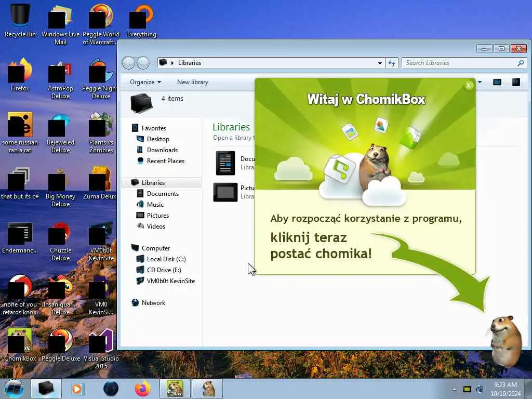The width and height of the screenshot is (532, 399).
Task: Launch Plants vs Zombies desktop icon
Action: [101, 132]
